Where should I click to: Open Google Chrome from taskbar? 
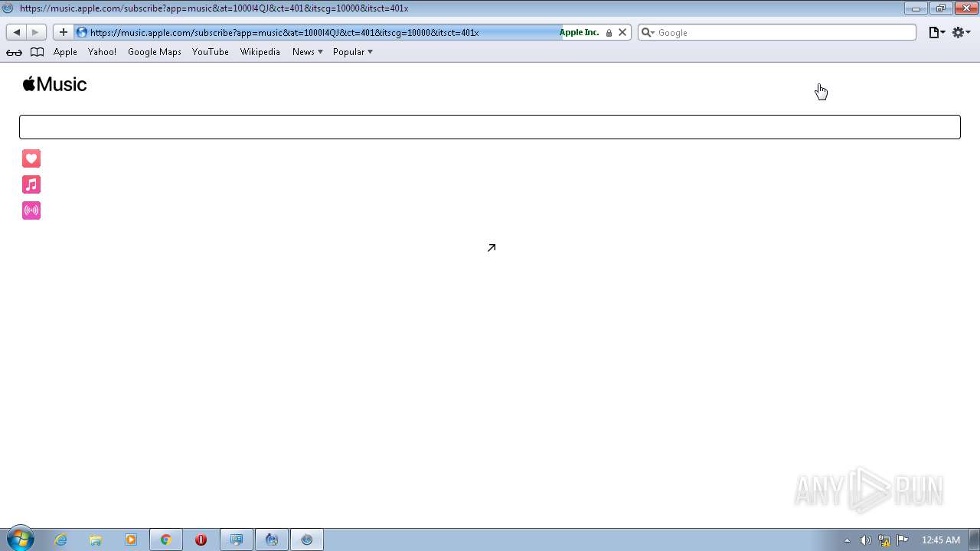coord(165,540)
